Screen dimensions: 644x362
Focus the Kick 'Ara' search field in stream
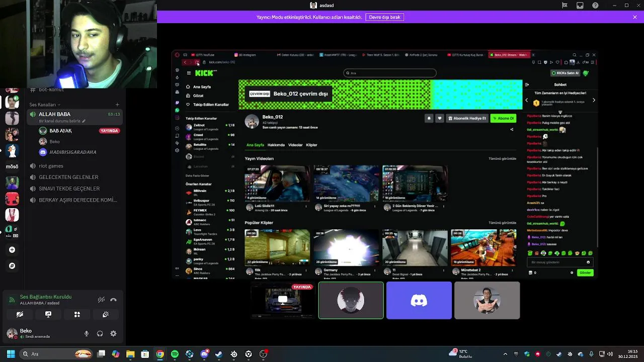390,73
